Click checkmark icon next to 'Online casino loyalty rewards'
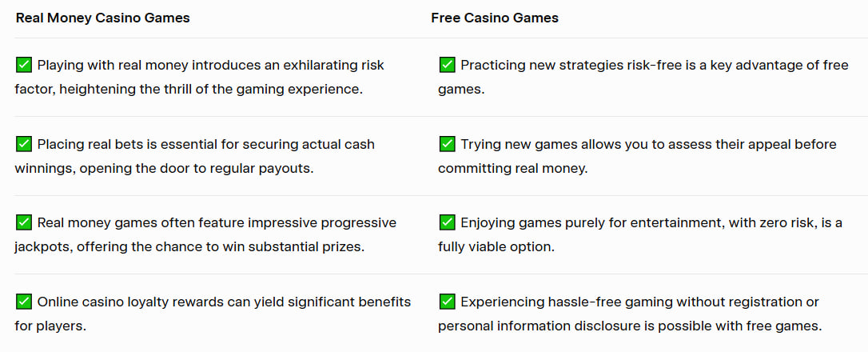Viewport: 868px width, 352px height. (24, 302)
